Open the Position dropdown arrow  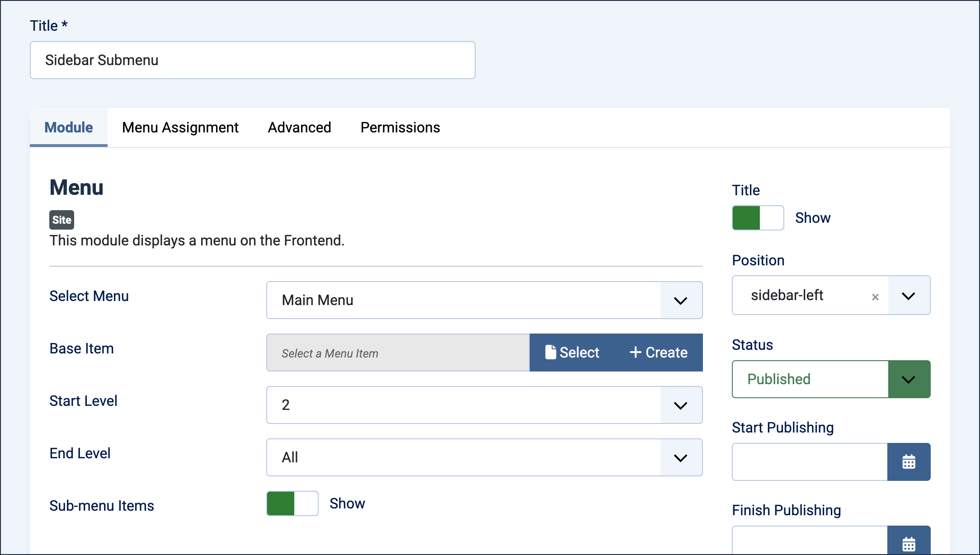click(909, 296)
